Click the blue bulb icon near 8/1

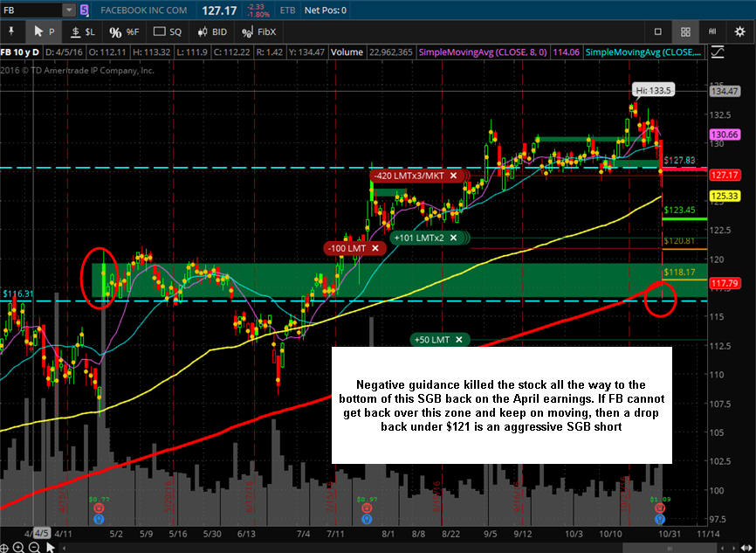tap(367, 519)
